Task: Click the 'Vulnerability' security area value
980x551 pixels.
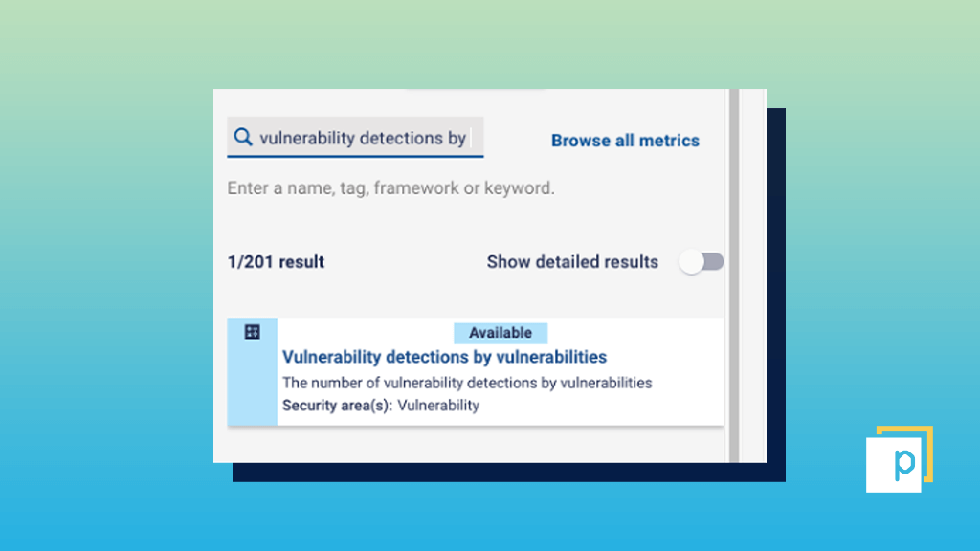Action: point(438,406)
